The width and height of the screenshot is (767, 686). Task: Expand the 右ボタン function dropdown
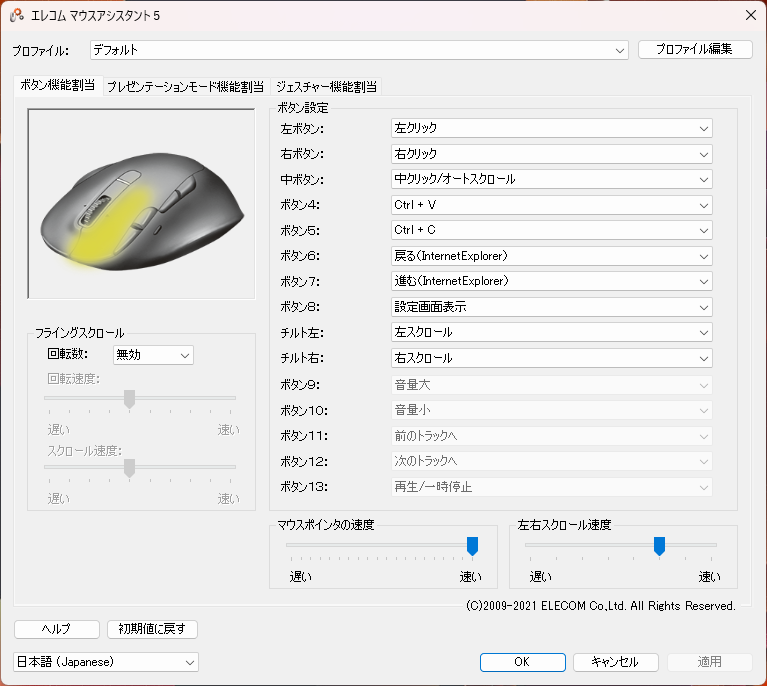tap(551, 154)
